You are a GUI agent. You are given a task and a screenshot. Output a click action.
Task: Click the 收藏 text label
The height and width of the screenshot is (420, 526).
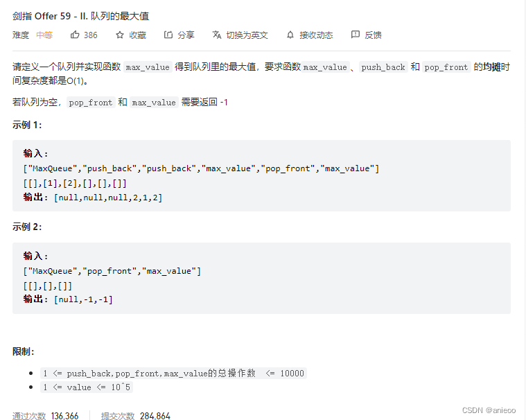(x=137, y=35)
